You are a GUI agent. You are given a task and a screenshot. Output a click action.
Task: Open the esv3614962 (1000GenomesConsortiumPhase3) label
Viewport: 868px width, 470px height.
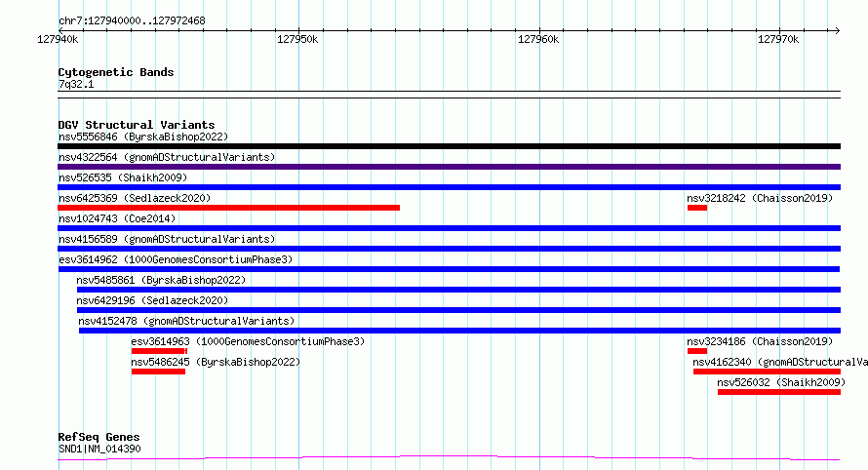[x=176, y=259]
